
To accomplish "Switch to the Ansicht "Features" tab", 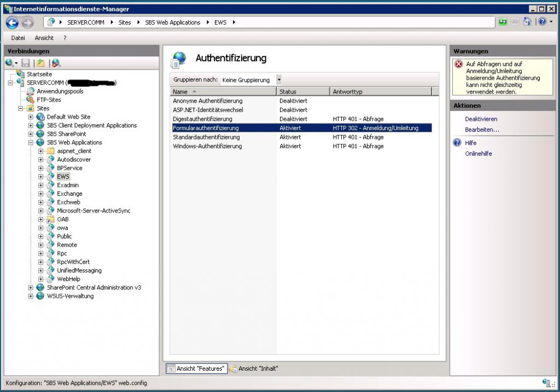I will click(196, 368).
